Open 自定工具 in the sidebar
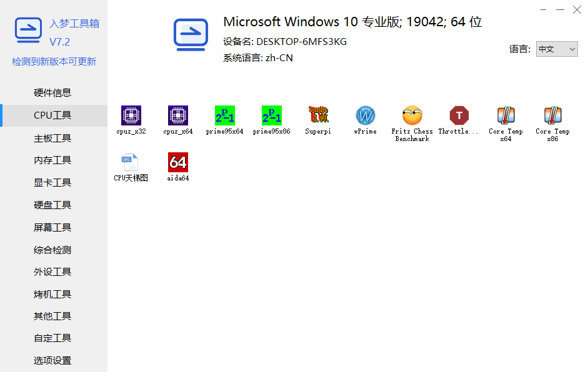Image resolution: width=588 pixels, height=372 pixels. coord(54,338)
